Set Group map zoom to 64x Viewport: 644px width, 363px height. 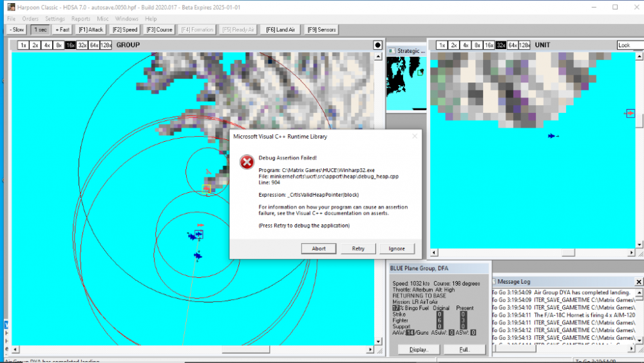94,45
